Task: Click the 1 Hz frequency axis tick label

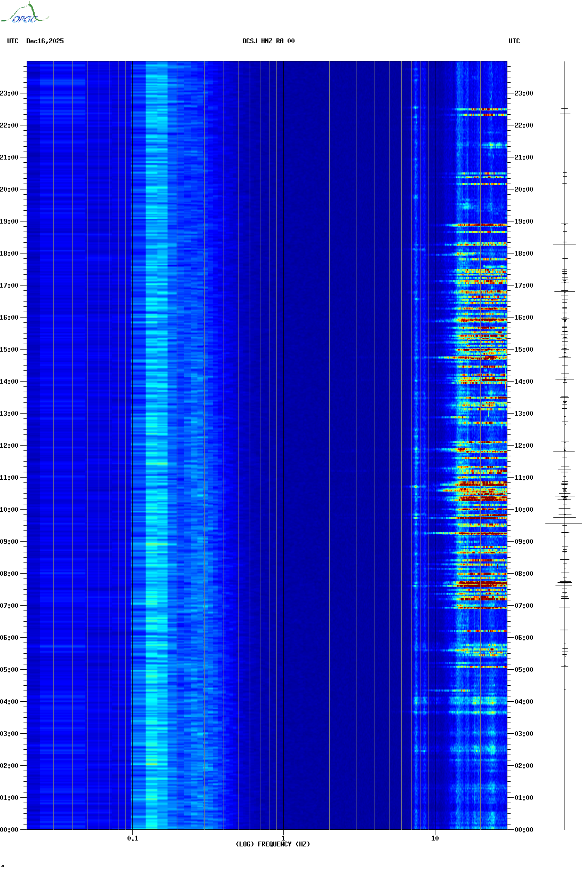Action: [283, 838]
